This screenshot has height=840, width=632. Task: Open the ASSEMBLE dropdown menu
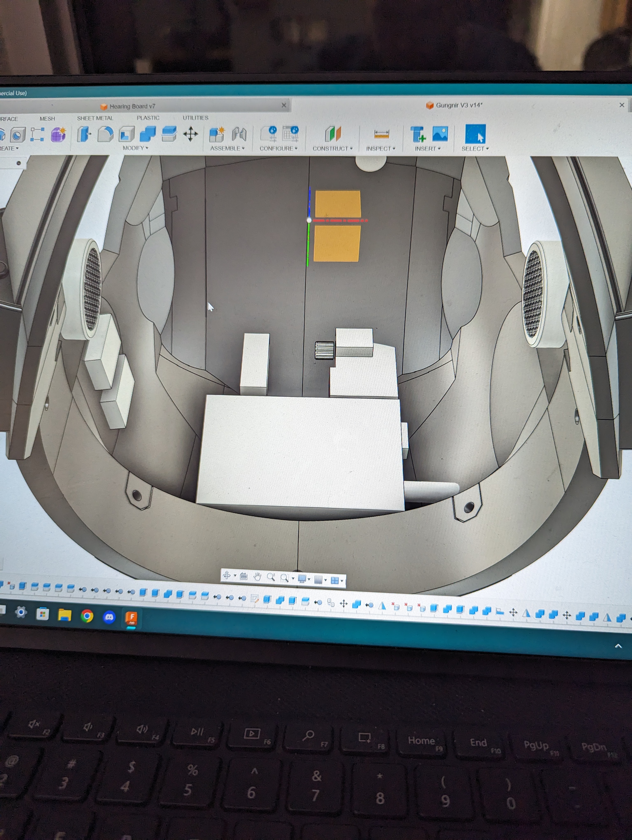pos(228,148)
